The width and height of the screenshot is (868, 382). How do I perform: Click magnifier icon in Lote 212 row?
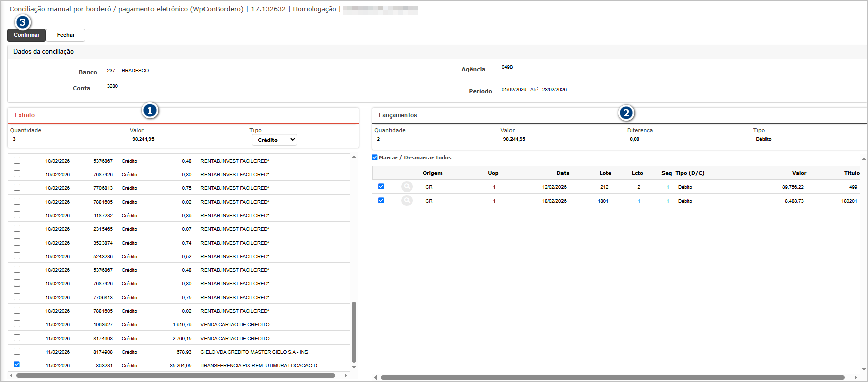point(406,187)
